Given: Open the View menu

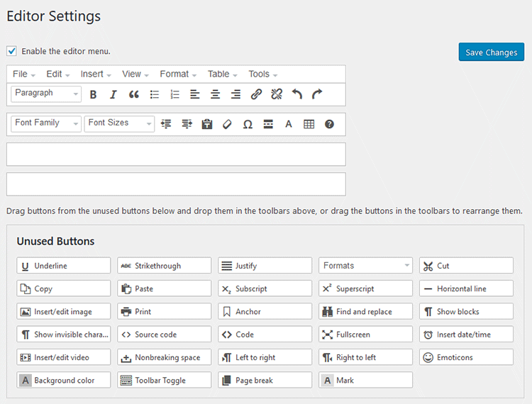Looking at the screenshot, I should tap(135, 74).
